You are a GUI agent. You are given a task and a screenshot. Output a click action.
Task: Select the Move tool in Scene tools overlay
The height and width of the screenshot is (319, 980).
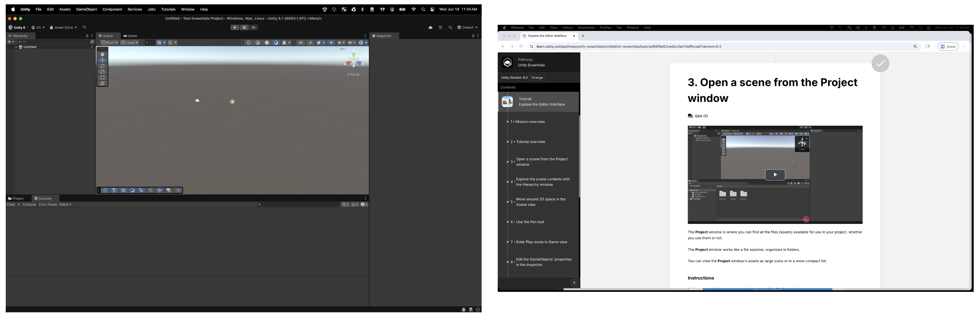point(102,60)
